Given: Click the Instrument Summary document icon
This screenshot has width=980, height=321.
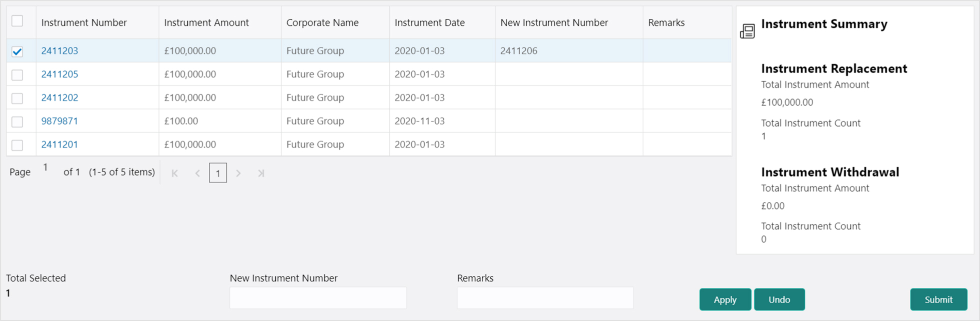Looking at the screenshot, I should [747, 31].
